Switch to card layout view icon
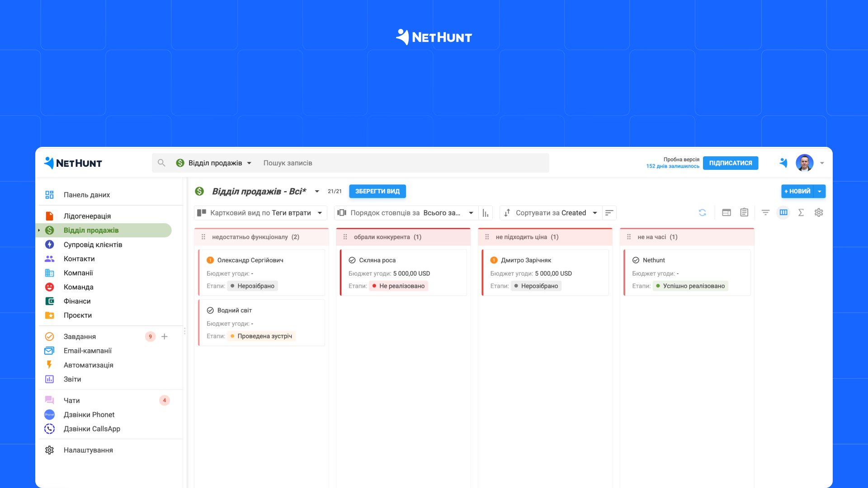Screen dimensions: 868x488 pyautogui.click(x=726, y=212)
